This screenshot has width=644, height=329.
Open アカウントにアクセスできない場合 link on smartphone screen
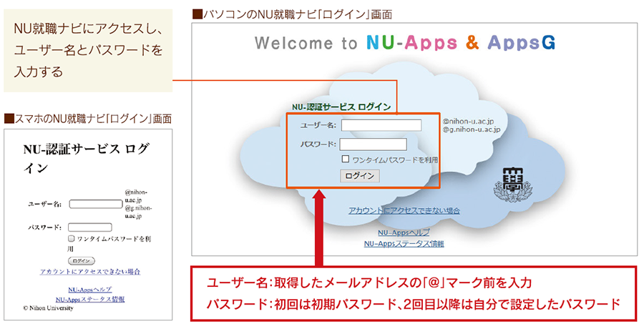point(90,272)
